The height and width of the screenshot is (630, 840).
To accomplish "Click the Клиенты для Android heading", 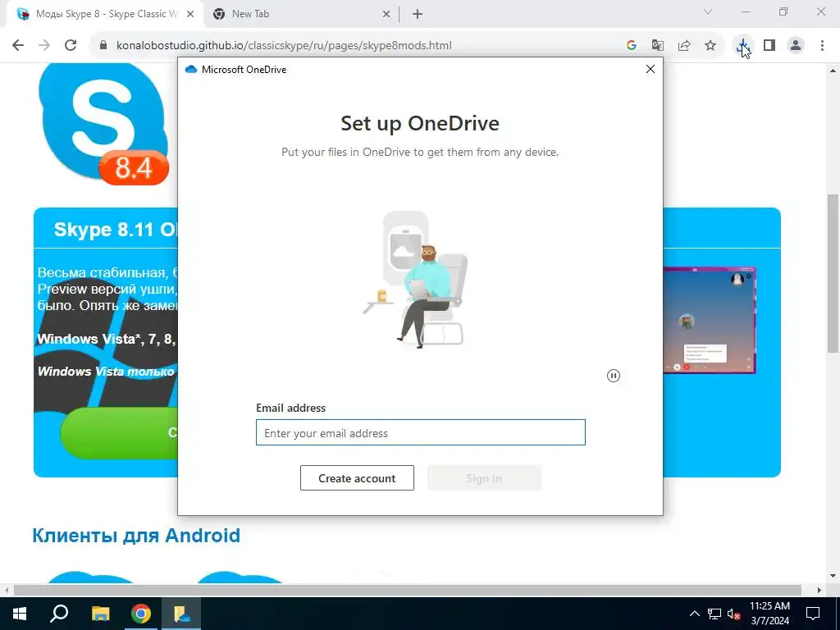I will (x=136, y=535).
